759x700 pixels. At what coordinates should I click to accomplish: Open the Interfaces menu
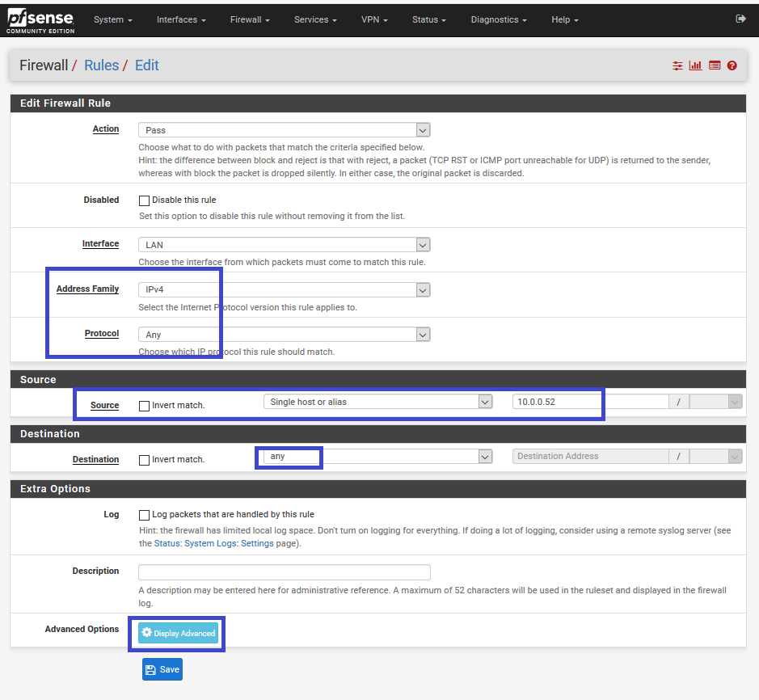pos(181,20)
